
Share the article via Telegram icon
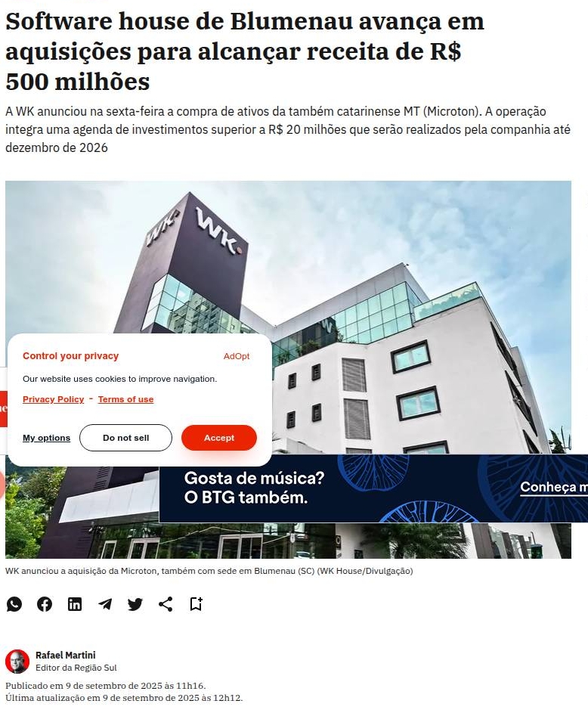tap(105, 604)
